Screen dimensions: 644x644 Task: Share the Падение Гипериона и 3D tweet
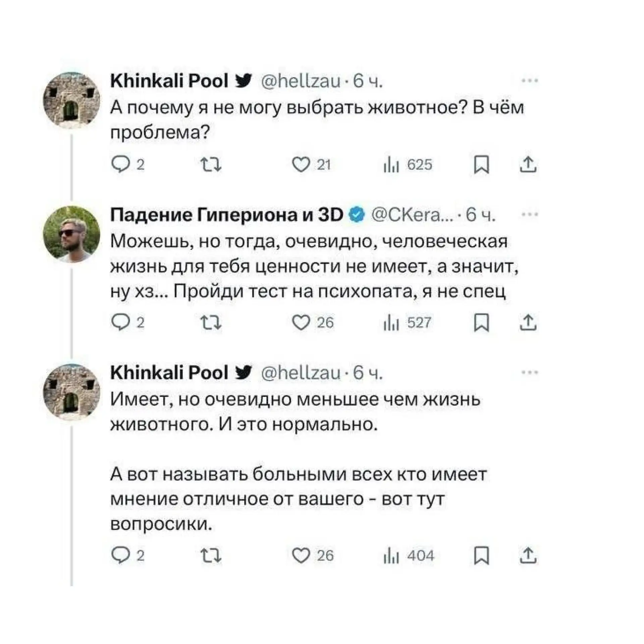pyautogui.click(x=528, y=323)
